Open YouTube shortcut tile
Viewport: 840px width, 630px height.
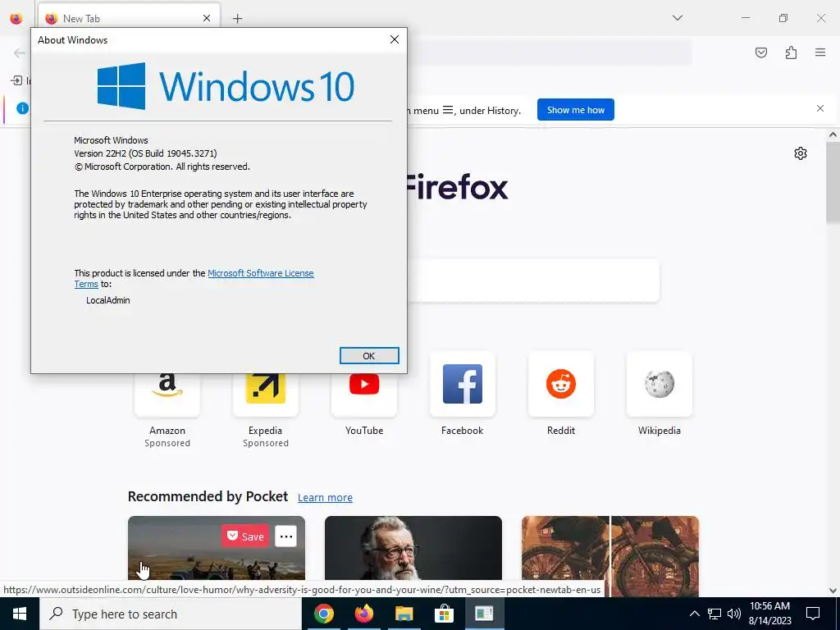364,395
